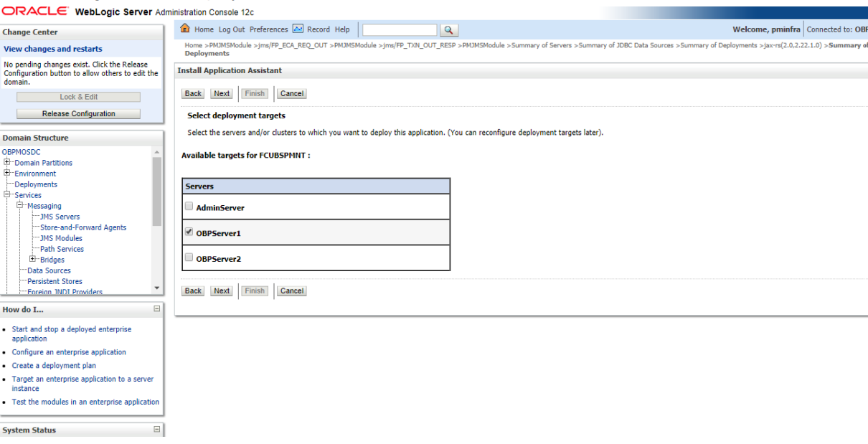Viewport: 868px width, 444px height.
Task: Open Path Services tree item
Action: coord(62,249)
